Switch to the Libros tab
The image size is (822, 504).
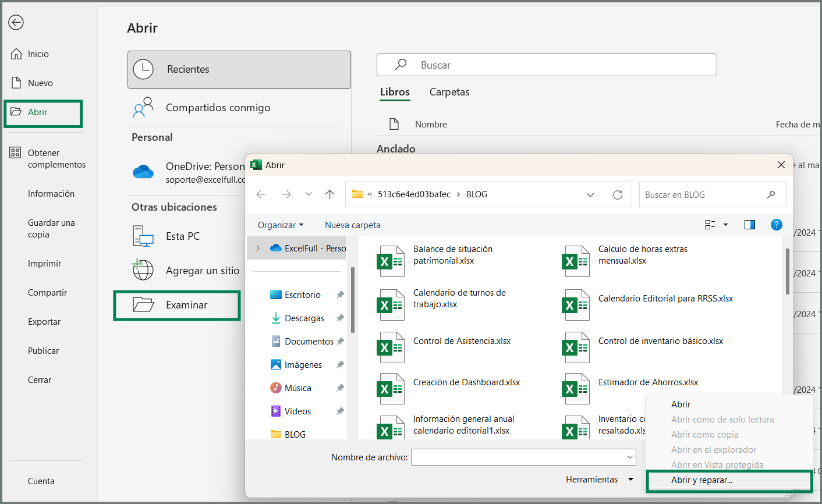click(x=395, y=92)
